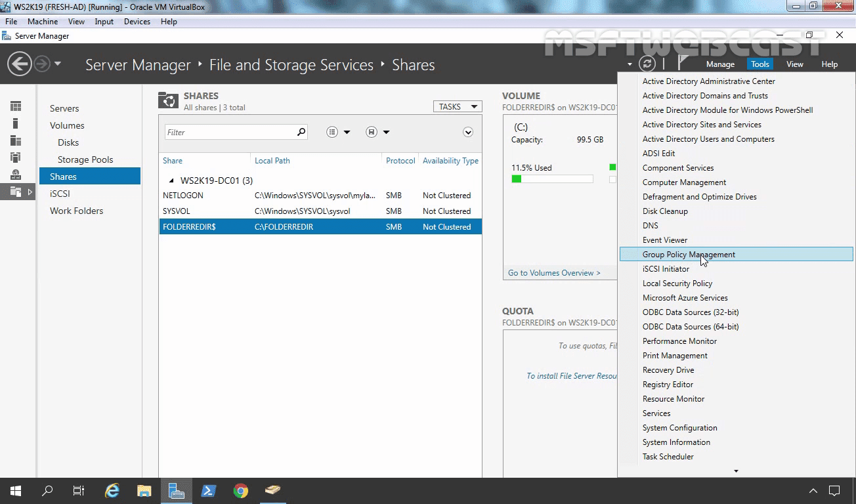856x504 pixels.
Task: Open File Explorer from the taskbar
Action: point(144,491)
